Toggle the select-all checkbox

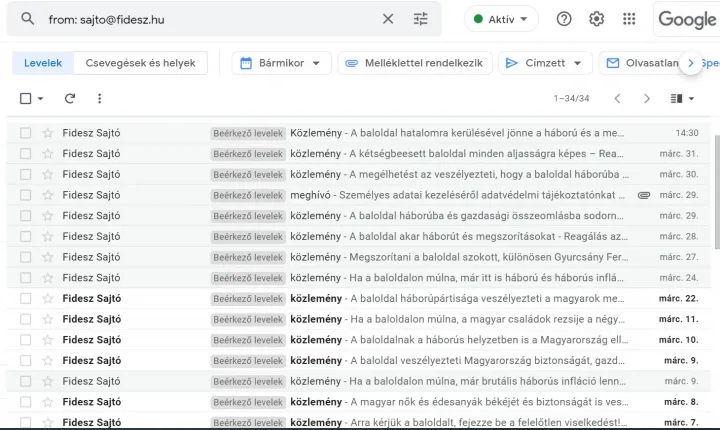tap(26, 98)
